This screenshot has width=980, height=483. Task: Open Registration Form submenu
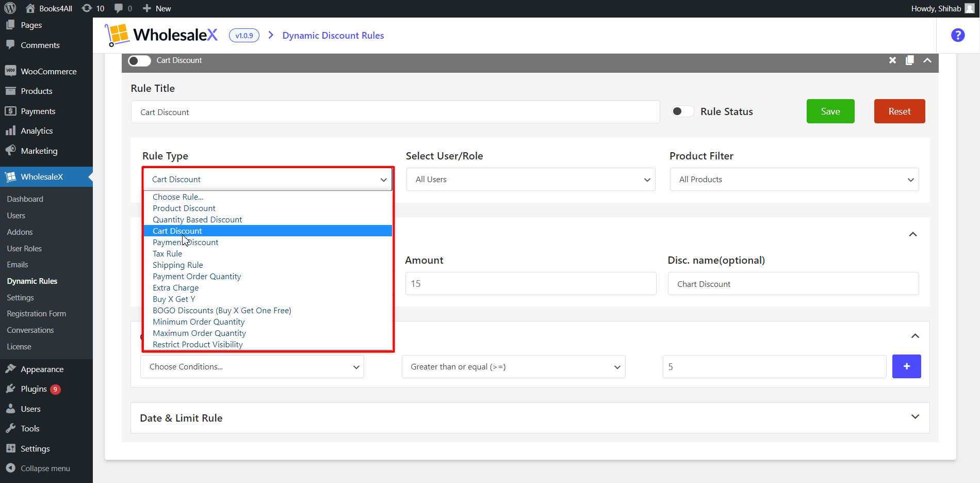[37, 314]
